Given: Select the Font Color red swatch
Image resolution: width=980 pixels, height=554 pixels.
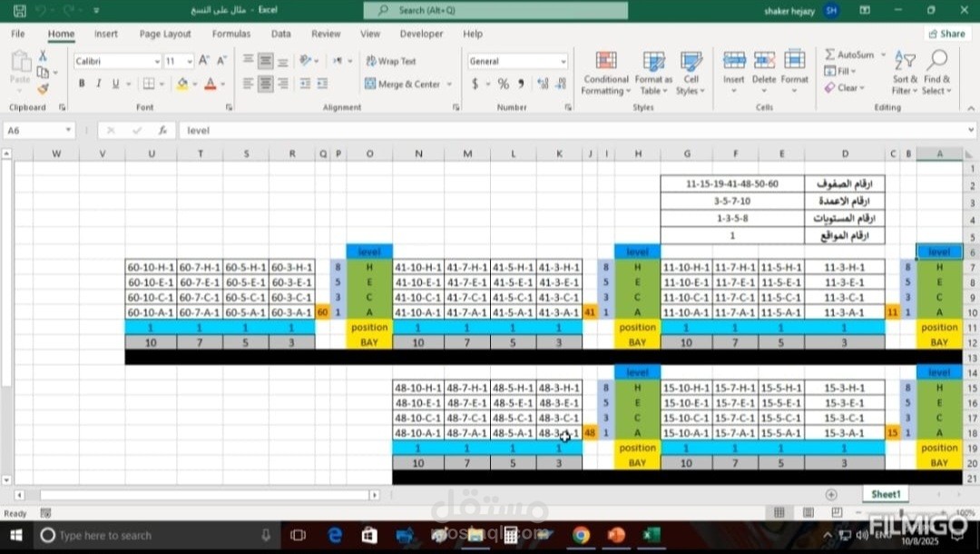Looking at the screenshot, I should (211, 84).
